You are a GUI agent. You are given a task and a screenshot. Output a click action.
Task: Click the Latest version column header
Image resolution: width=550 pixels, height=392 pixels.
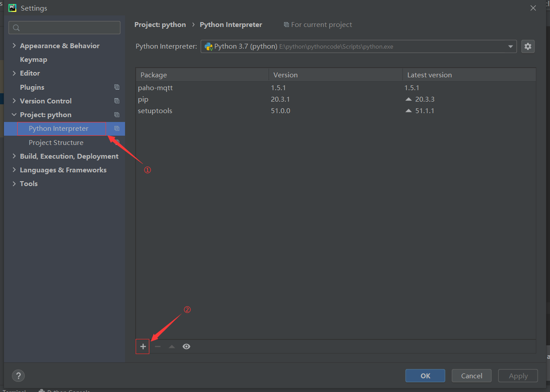(469, 75)
